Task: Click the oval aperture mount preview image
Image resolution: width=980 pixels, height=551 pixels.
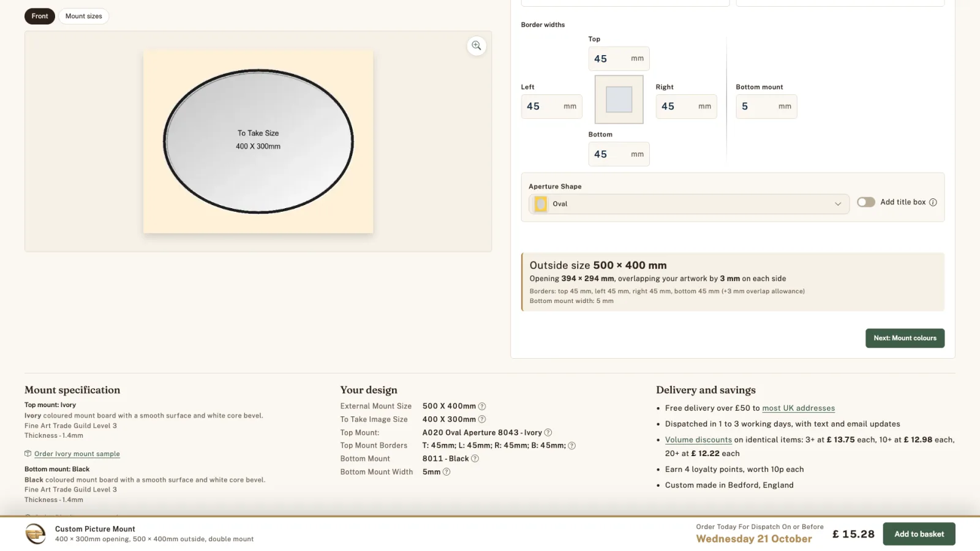Action: pos(258,141)
